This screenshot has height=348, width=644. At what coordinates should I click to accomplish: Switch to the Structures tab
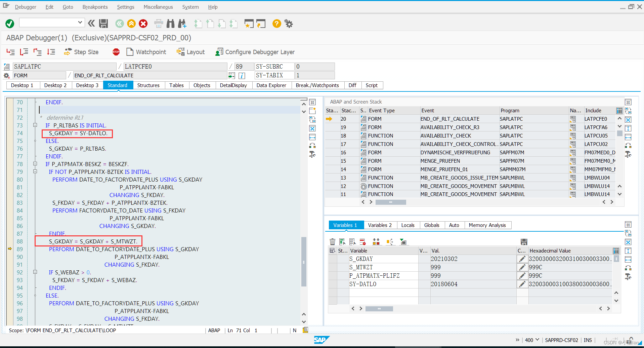tap(148, 85)
